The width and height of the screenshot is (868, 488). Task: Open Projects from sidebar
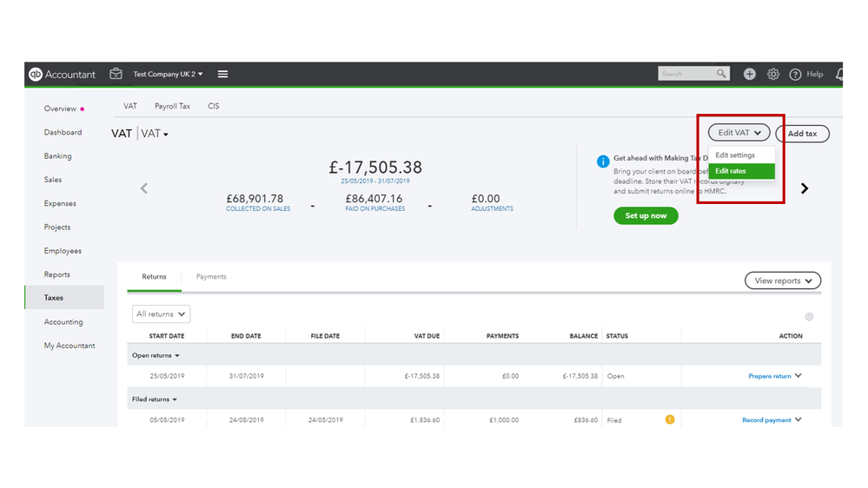point(57,228)
